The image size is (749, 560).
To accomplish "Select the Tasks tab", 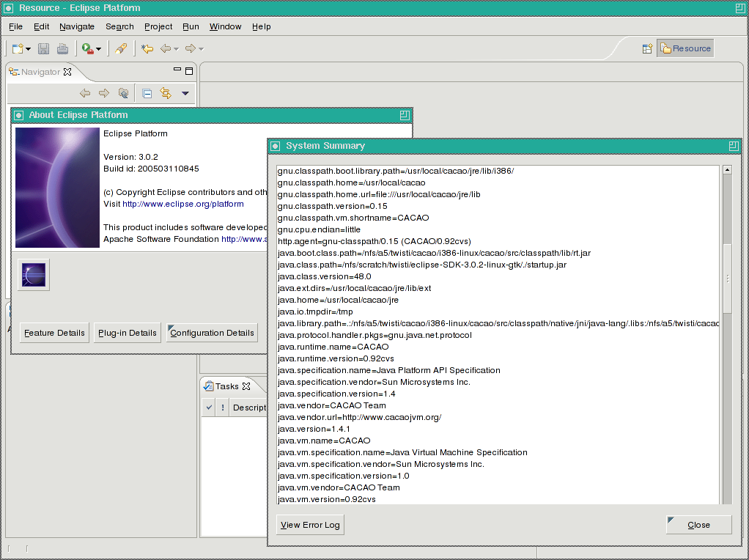I will click(x=226, y=386).
